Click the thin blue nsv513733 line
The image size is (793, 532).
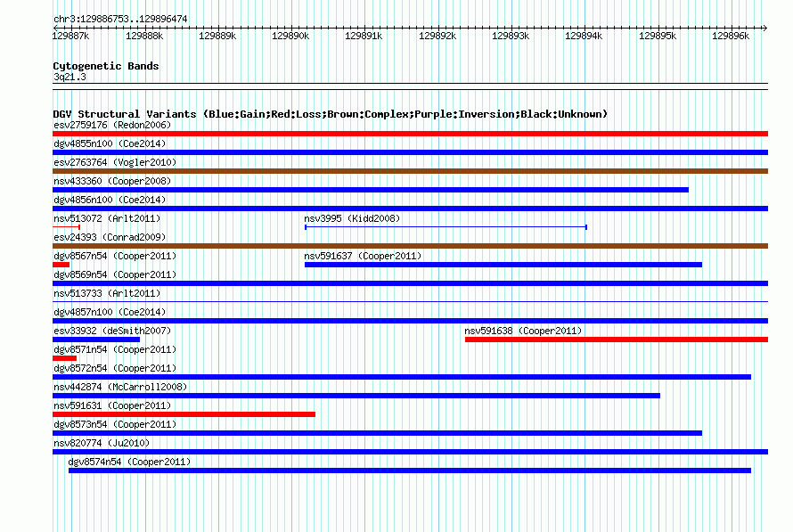click(410, 302)
